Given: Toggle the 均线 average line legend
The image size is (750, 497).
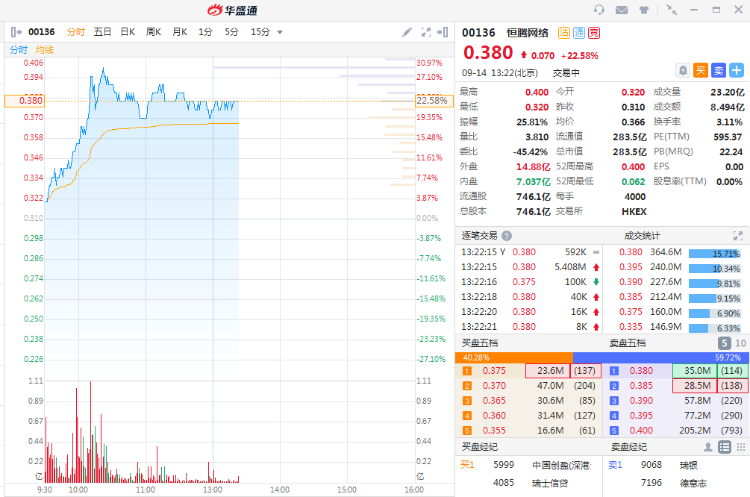Looking at the screenshot, I should pos(44,50).
